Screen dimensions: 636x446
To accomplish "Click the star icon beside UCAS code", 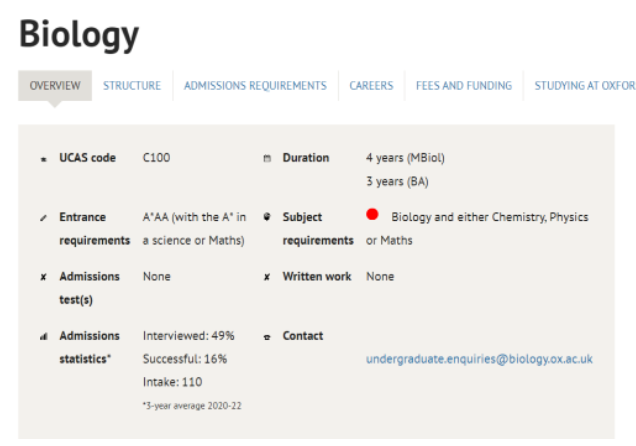I will tap(43, 159).
